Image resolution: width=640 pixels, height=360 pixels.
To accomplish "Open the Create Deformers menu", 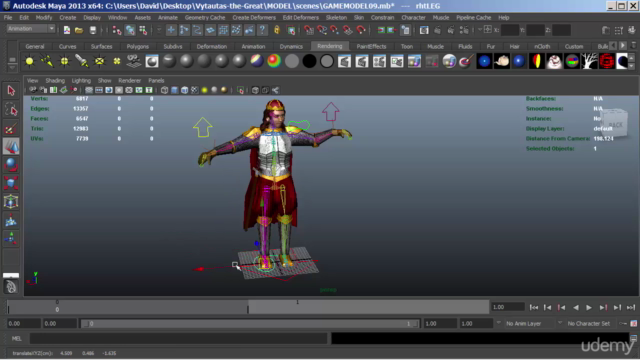I will coord(254,18).
